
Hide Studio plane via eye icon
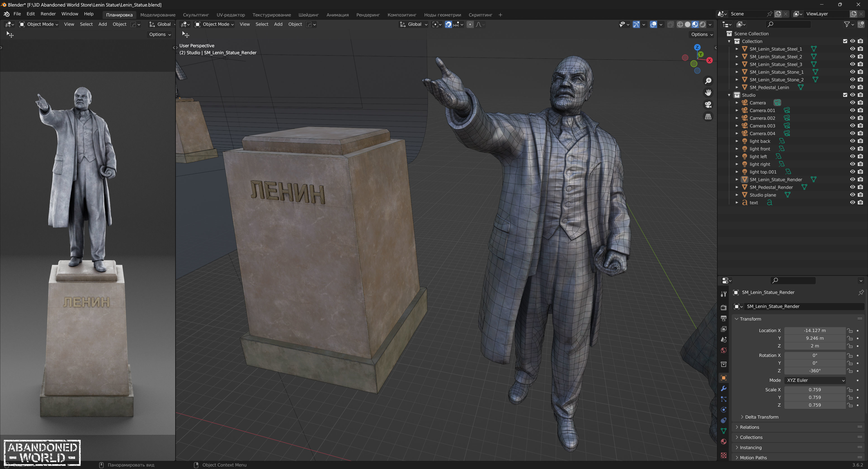(x=852, y=195)
